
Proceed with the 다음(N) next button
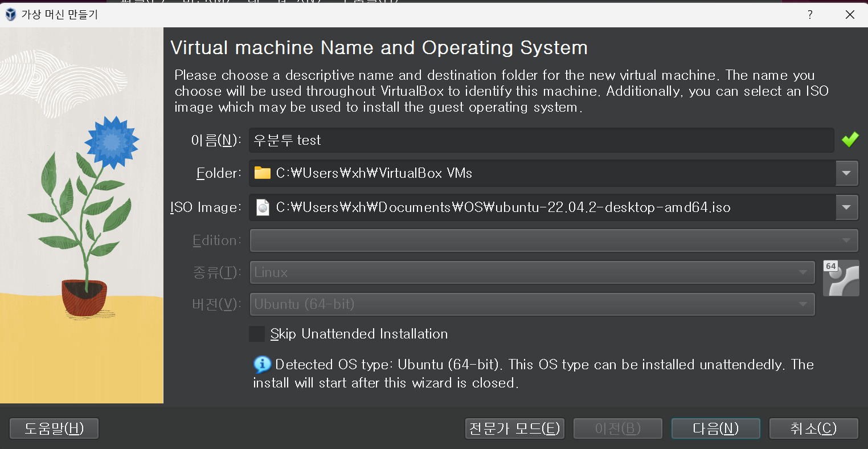716,428
